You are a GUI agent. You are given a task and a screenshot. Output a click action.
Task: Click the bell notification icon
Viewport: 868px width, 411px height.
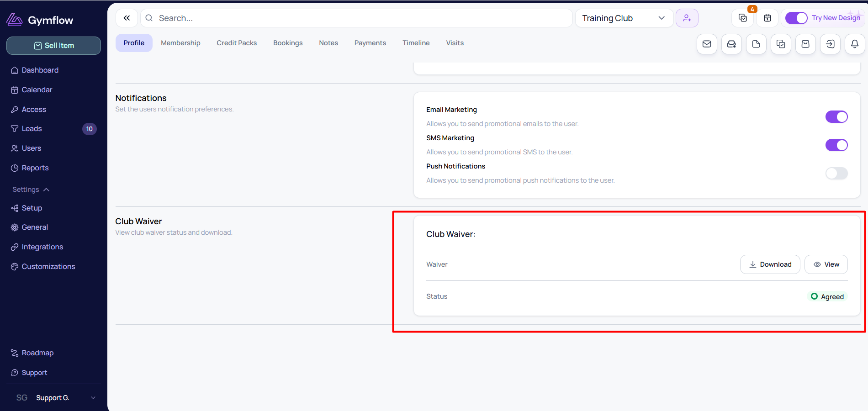(x=855, y=44)
